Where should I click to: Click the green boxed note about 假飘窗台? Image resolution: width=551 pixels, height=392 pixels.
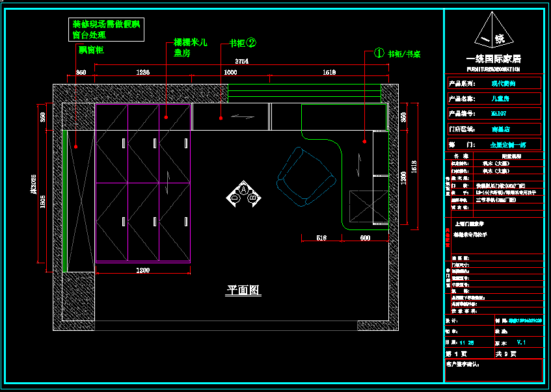pos(106,30)
